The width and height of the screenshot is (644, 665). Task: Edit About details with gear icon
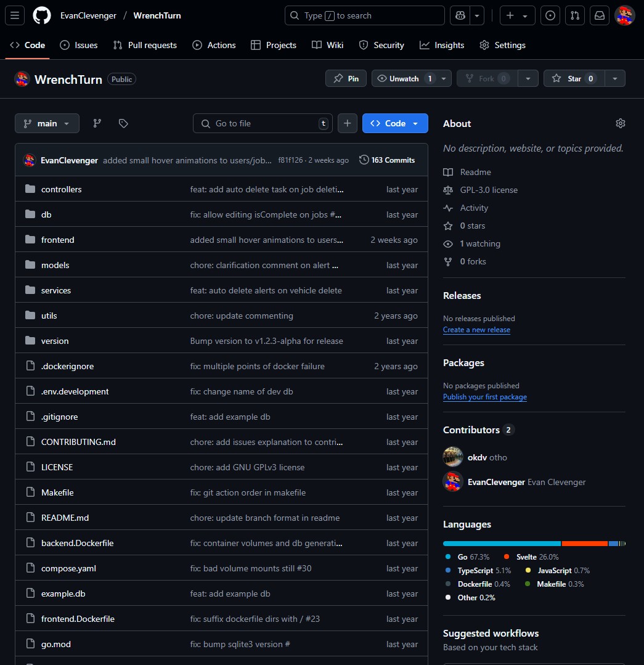pos(620,123)
